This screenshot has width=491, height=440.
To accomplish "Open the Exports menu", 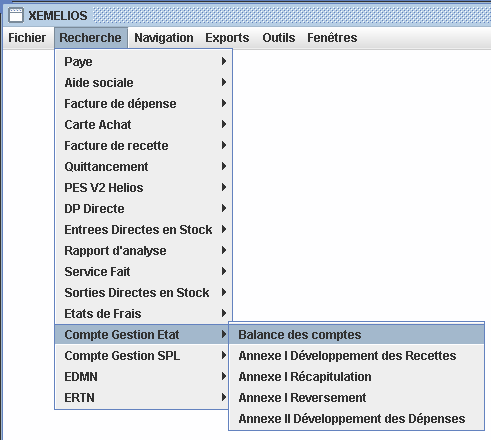I will click(x=227, y=38).
